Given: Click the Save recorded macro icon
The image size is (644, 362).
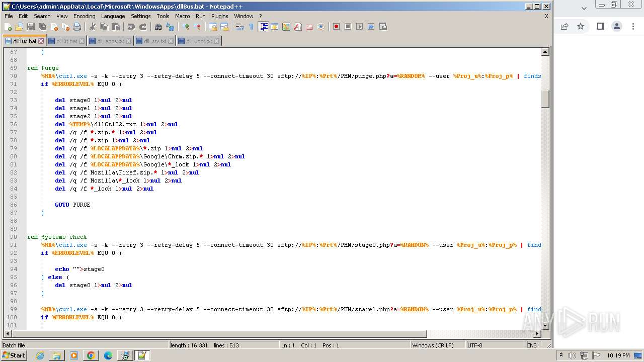Looking at the screenshot, I should click(x=382, y=27).
